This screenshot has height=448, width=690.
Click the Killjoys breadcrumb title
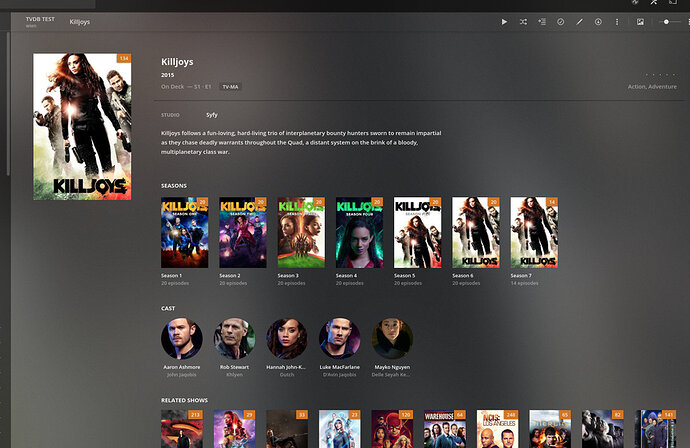pos(80,22)
